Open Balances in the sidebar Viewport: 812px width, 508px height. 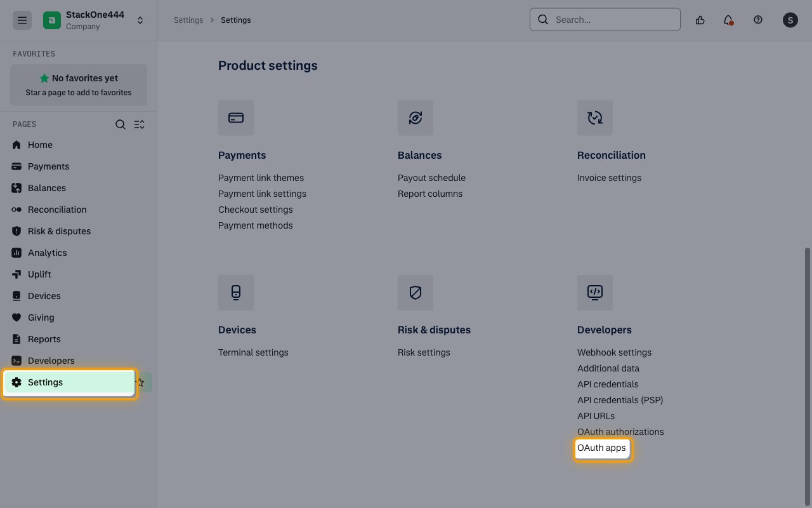(x=47, y=188)
